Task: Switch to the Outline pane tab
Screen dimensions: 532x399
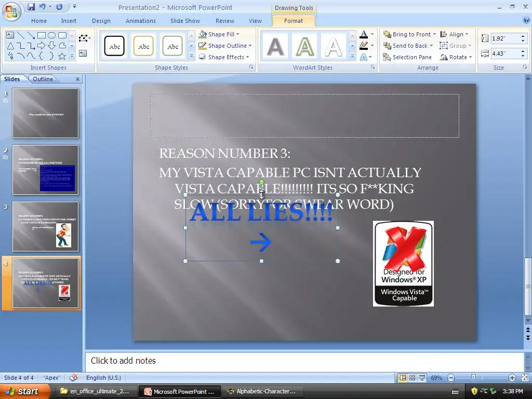Action: 43,79
